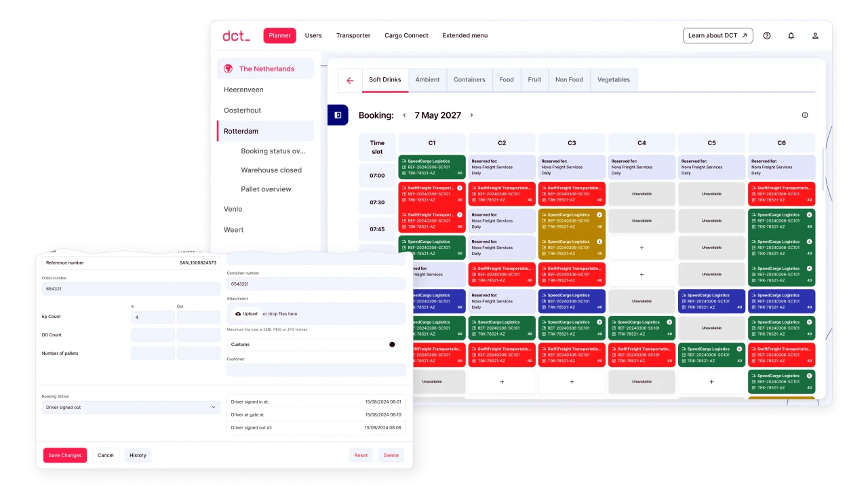868x489 pixels.
Task: Click the Save Changes button
Action: 65,455
